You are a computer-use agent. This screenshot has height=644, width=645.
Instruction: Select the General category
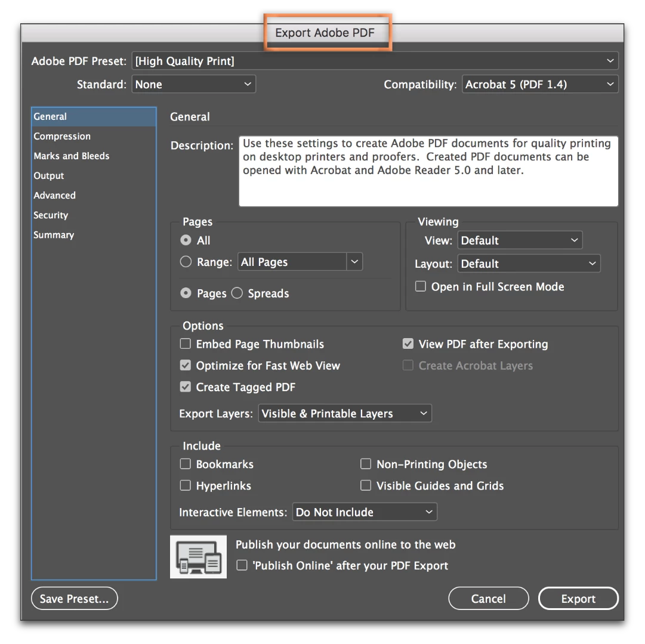pyautogui.click(x=94, y=117)
